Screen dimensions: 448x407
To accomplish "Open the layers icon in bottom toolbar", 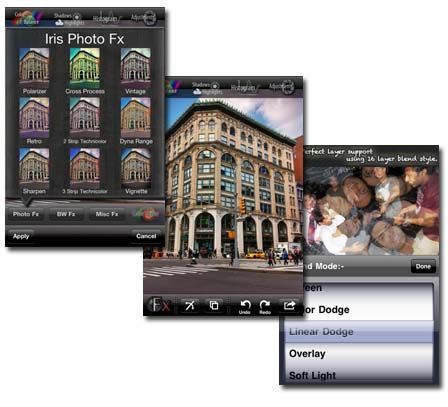I will click(x=214, y=305).
